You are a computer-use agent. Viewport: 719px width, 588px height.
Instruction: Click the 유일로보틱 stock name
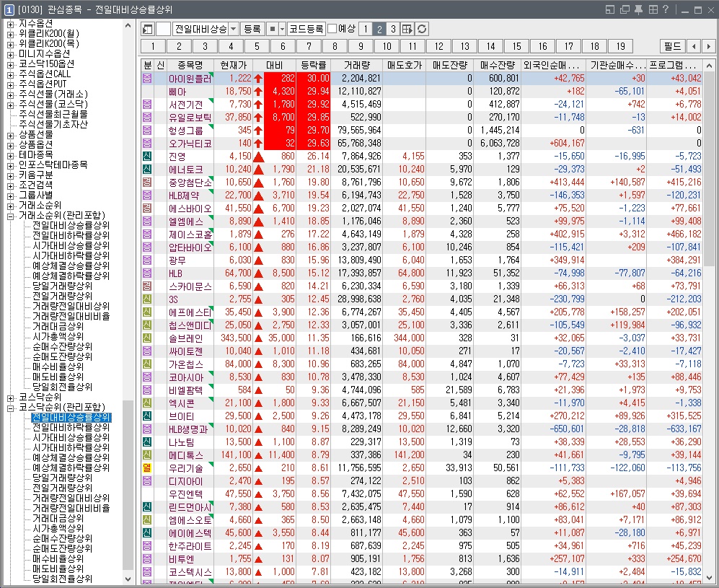190,118
